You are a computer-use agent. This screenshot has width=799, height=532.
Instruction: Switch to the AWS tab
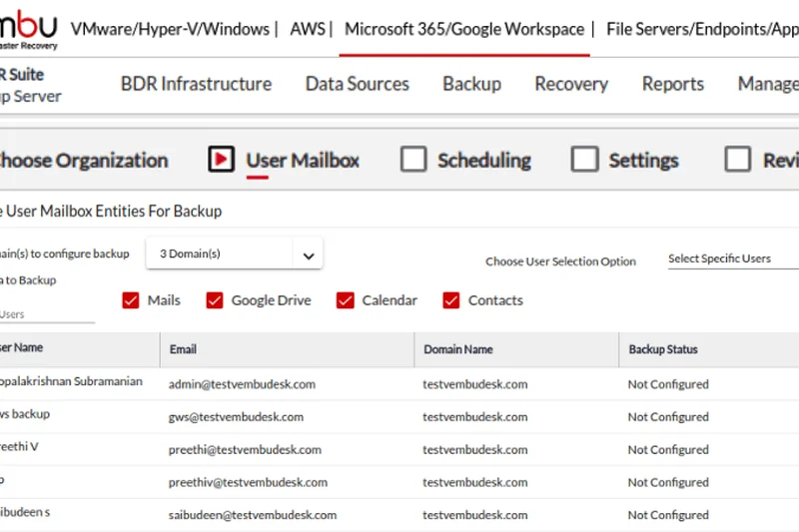308,29
